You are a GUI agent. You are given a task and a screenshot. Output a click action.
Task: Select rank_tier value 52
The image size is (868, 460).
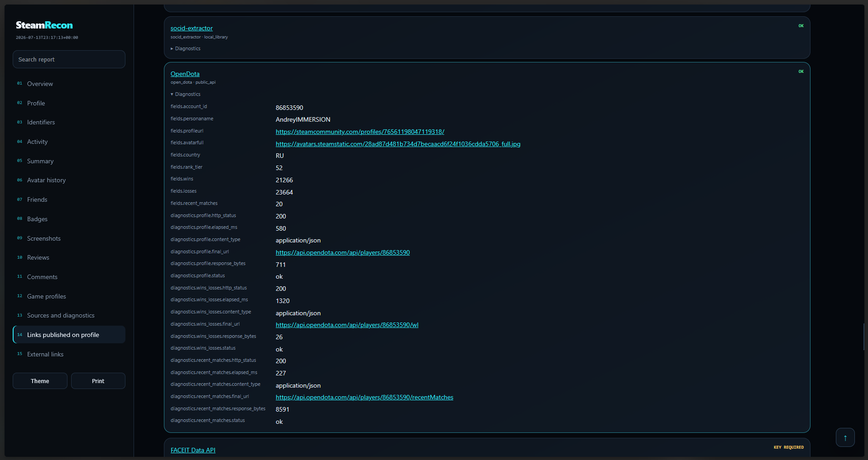click(x=279, y=168)
